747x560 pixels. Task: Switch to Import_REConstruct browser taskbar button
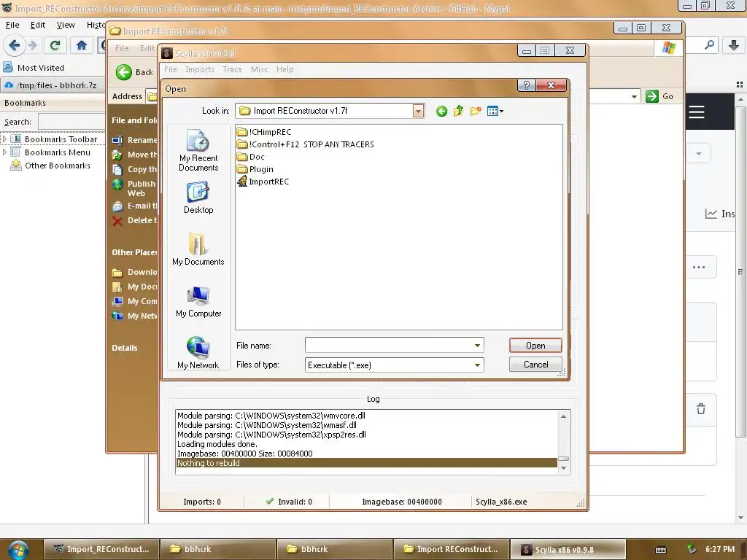click(x=101, y=549)
